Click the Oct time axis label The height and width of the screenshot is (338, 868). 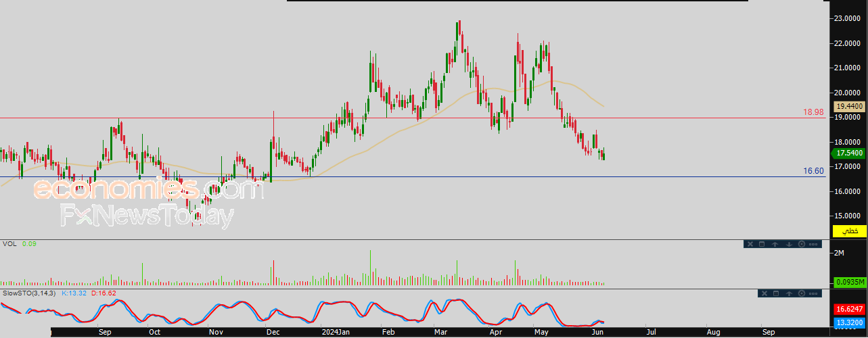click(154, 333)
